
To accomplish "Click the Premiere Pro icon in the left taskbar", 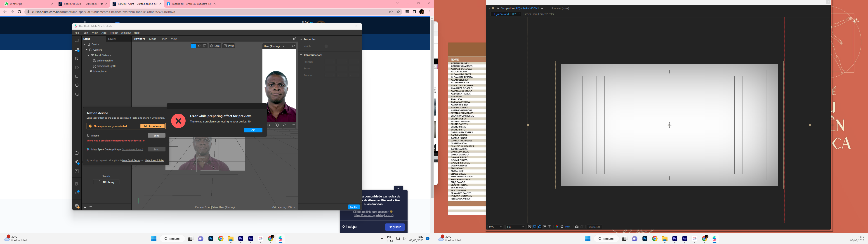I will (x=241, y=239).
